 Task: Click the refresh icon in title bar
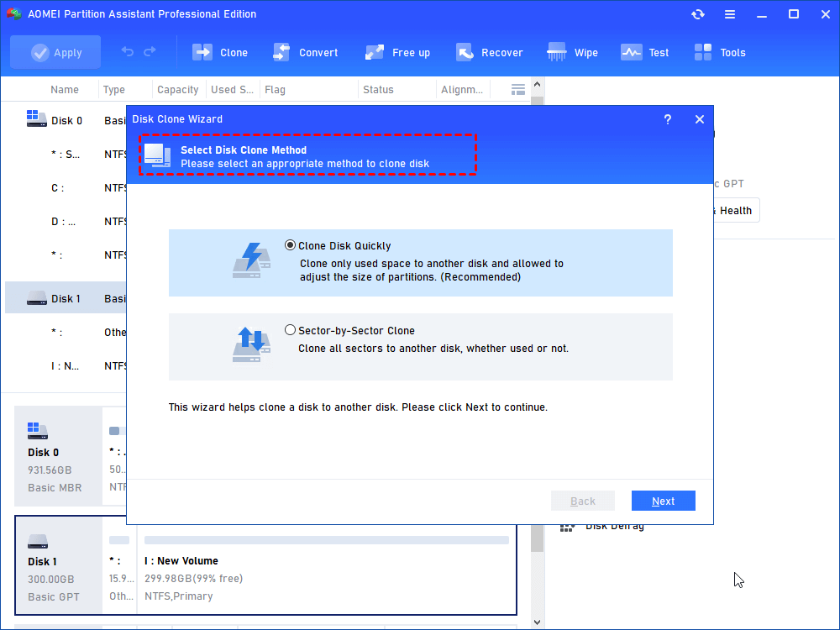click(x=697, y=14)
